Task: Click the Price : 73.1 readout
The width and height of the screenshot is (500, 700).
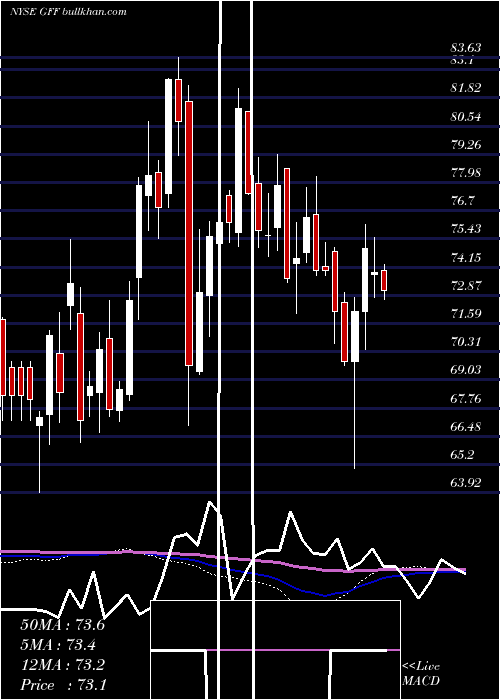Action: (x=62, y=685)
